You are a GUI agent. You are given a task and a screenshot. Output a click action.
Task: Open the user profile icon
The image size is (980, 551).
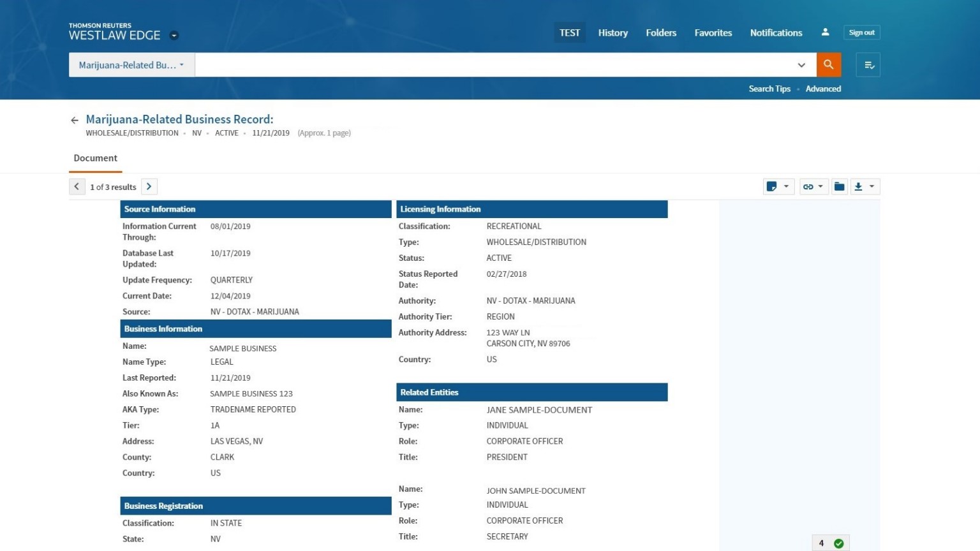(x=825, y=32)
